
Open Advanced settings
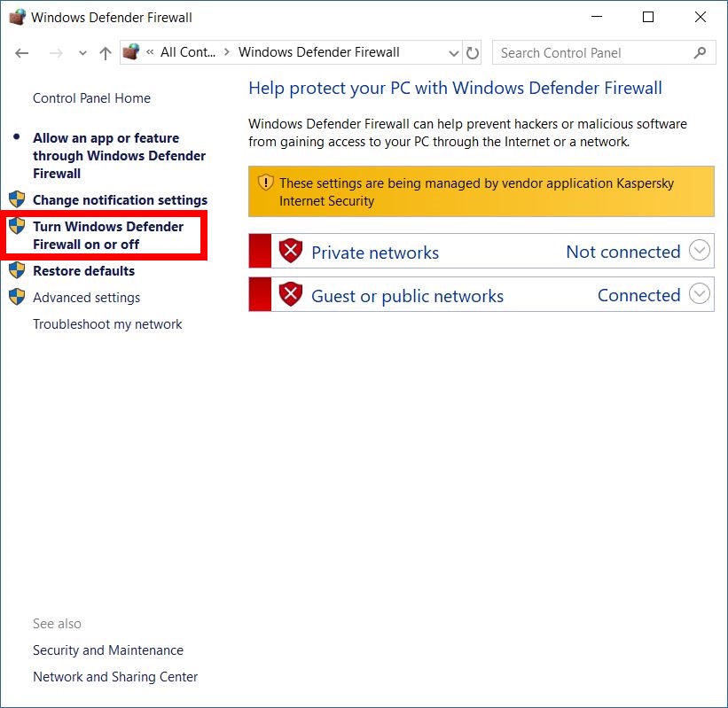tap(86, 298)
